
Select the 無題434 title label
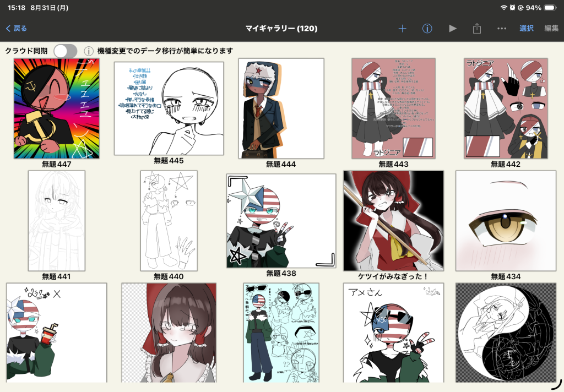point(506,276)
